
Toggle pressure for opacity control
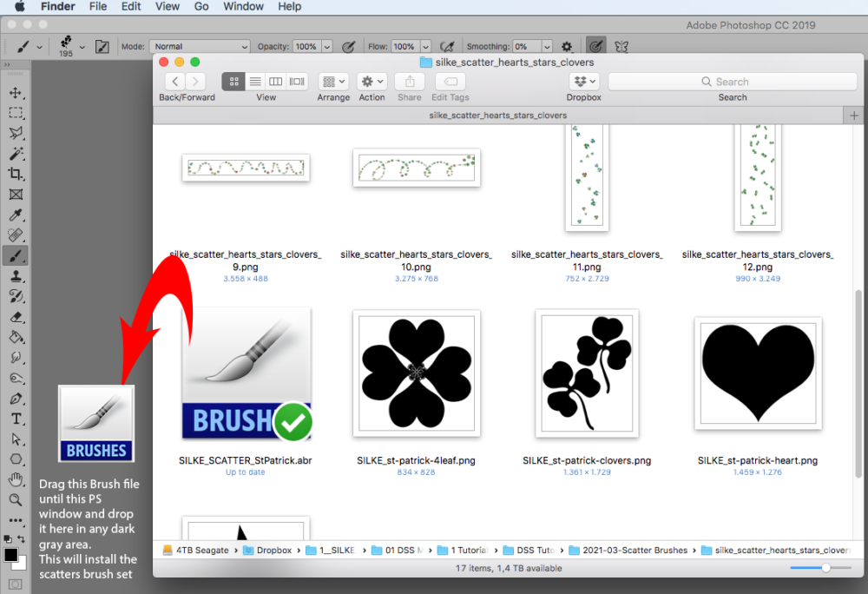[348, 47]
